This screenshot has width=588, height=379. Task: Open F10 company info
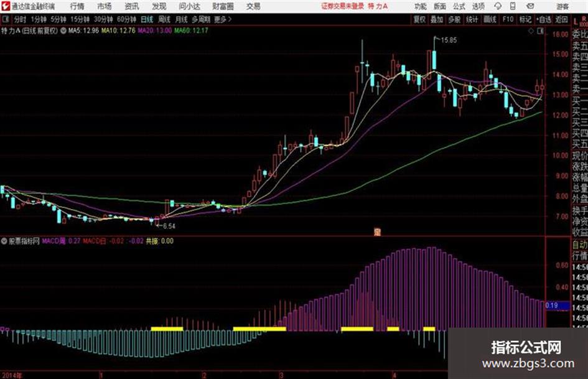pos(508,19)
